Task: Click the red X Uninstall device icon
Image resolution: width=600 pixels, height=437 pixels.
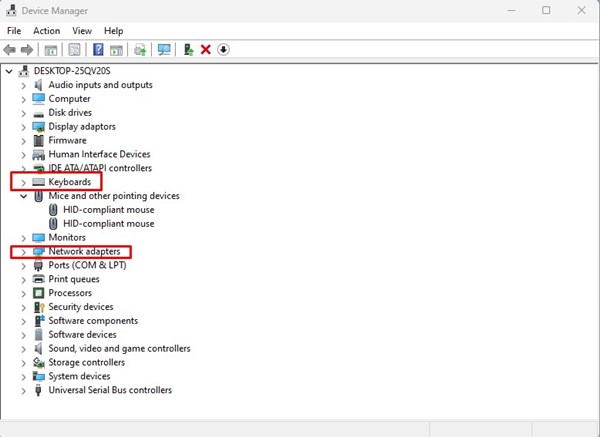Action: 206,49
